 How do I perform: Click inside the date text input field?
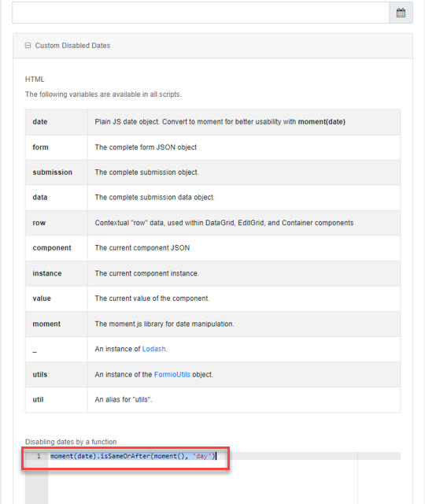click(201, 13)
